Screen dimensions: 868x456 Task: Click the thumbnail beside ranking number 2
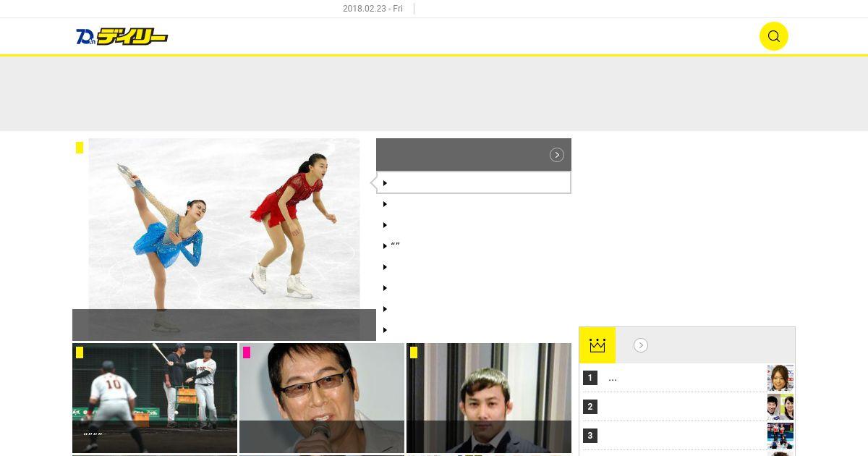(x=780, y=407)
